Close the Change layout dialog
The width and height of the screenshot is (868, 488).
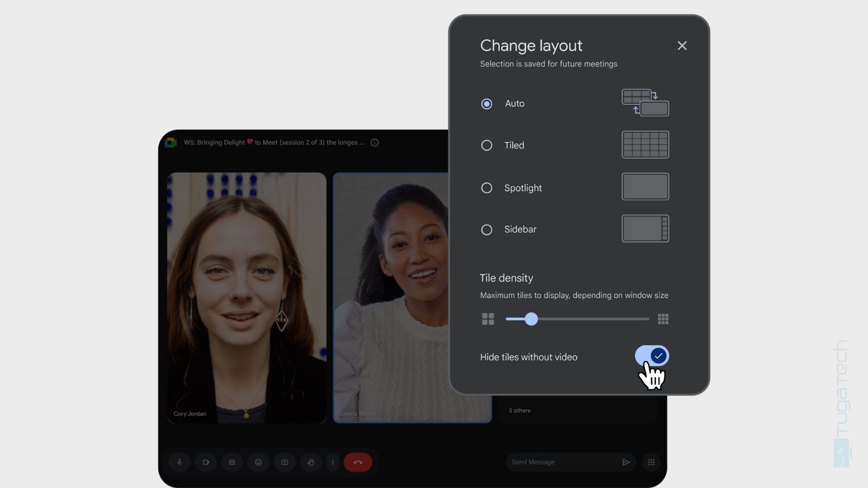[682, 46]
